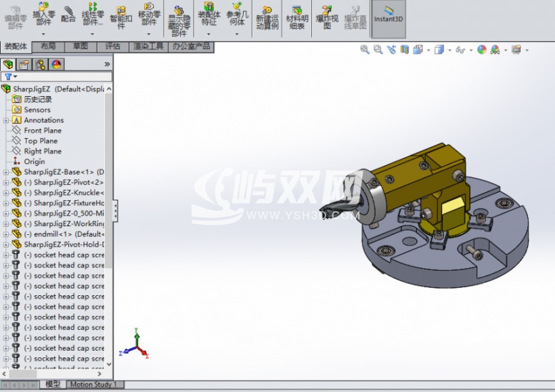This screenshot has width=555, height=392.
Task: Click the Edit Appearance color sphere icon
Action: tap(481, 49)
